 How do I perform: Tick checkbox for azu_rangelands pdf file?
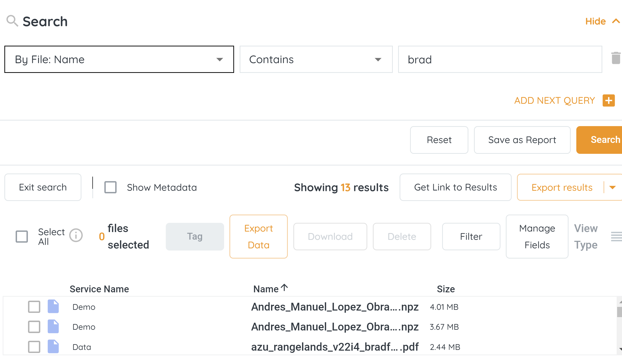pyautogui.click(x=34, y=347)
